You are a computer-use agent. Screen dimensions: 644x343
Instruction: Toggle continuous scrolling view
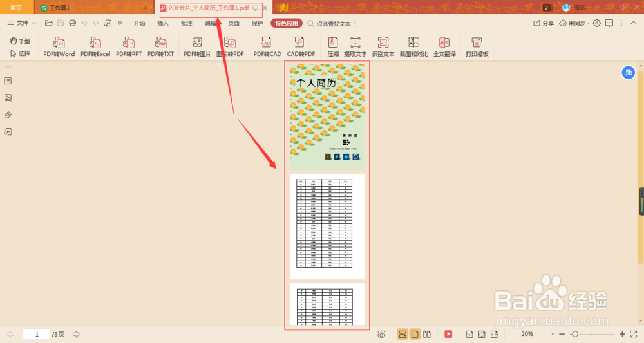tap(402, 335)
